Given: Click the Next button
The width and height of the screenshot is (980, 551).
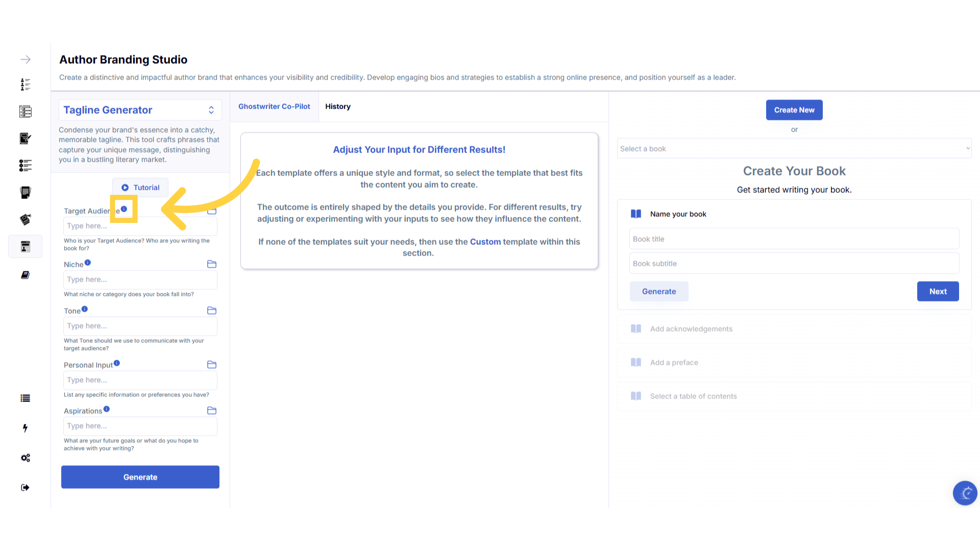Looking at the screenshot, I should point(938,291).
